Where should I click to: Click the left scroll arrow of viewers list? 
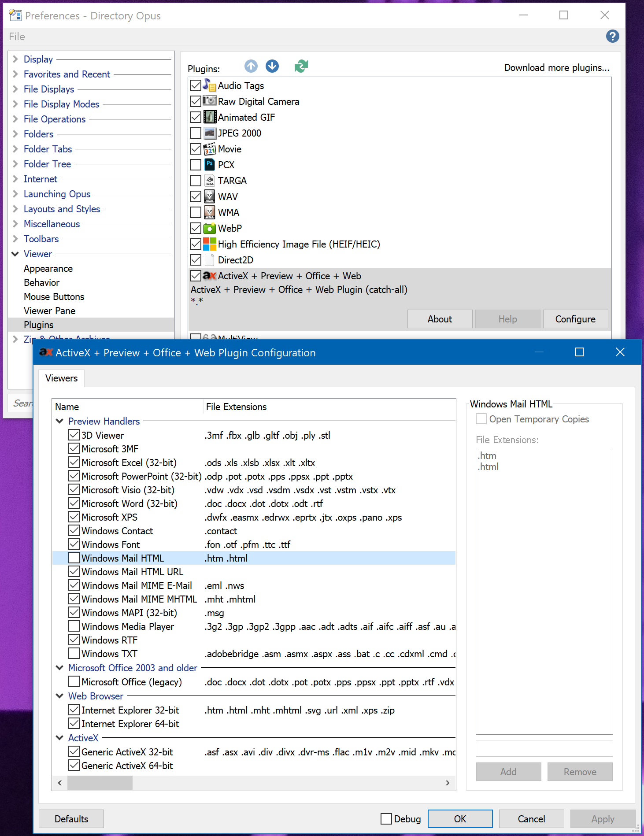click(x=60, y=783)
